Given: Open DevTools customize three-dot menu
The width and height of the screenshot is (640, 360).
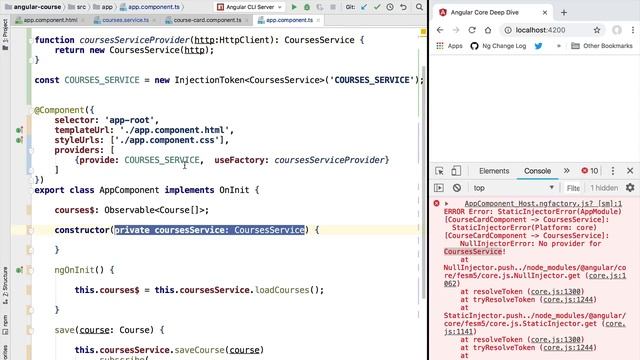Looking at the screenshot, I should point(613,171).
